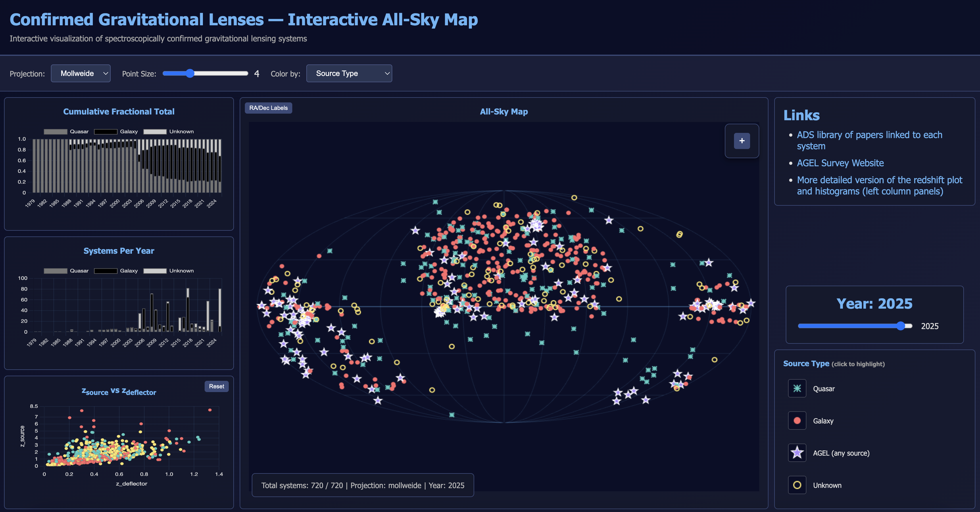Click the AGEL star legend icon
The image size is (980, 512).
tap(797, 453)
